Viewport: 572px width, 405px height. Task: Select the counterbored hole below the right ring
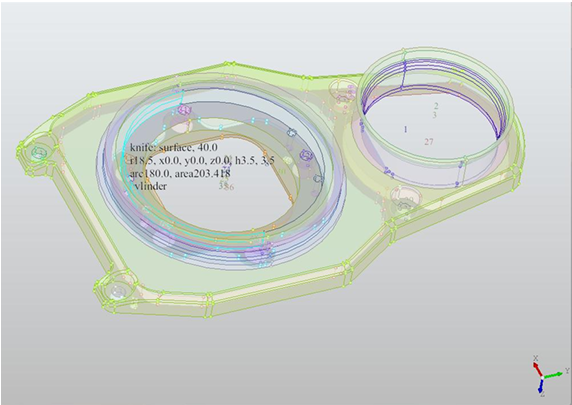pyautogui.click(x=404, y=199)
